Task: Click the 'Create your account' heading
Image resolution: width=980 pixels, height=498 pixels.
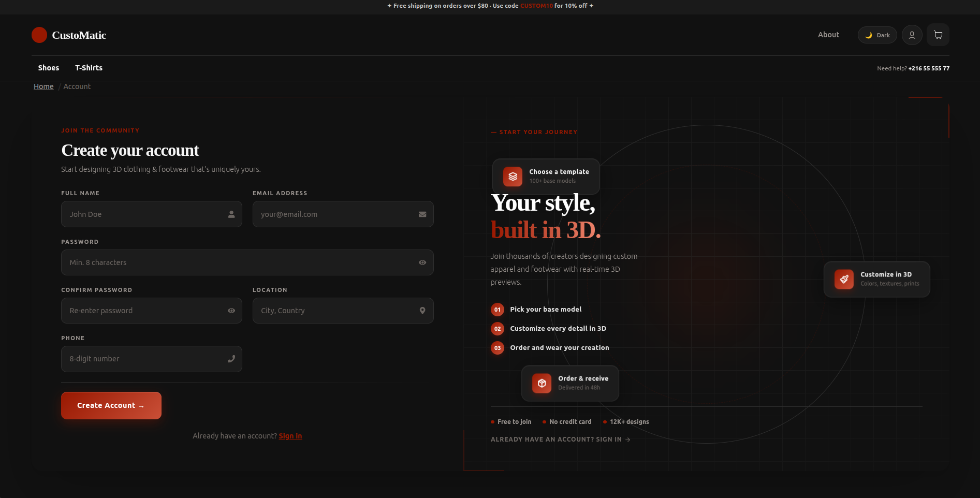Action: [x=130, y=150]
